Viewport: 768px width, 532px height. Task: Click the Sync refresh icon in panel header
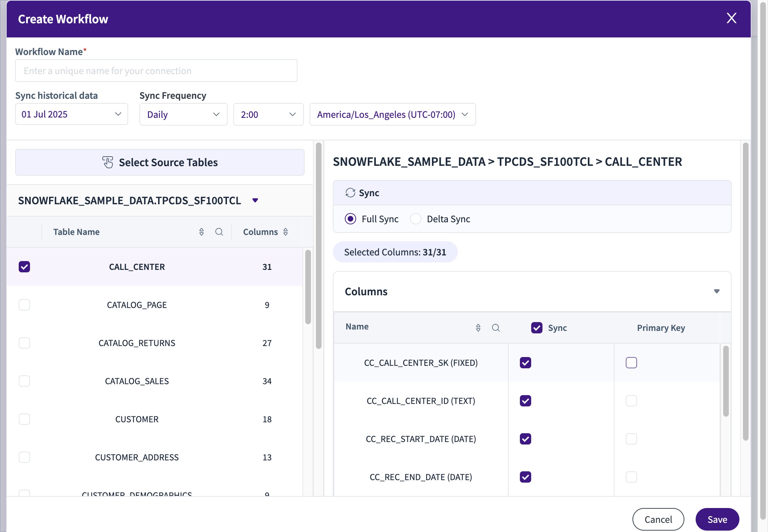click(x=350, y=193)
